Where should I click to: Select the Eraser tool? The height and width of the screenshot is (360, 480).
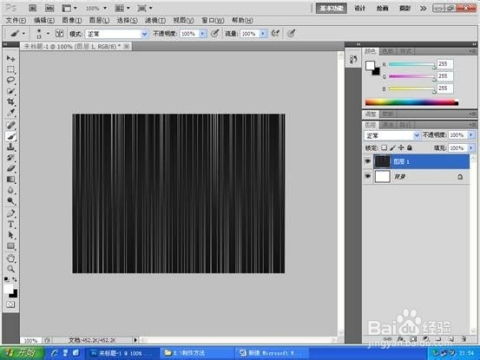pos(11,168)
